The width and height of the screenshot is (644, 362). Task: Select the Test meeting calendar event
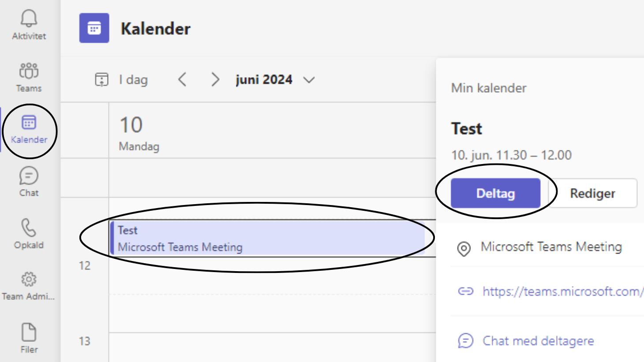pos(267,238)
